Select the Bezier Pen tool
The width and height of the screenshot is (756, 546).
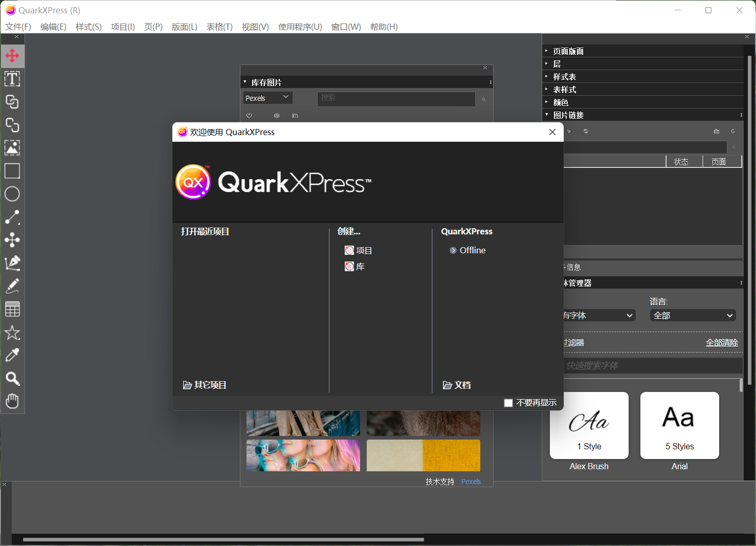click(x=12, y=263)
